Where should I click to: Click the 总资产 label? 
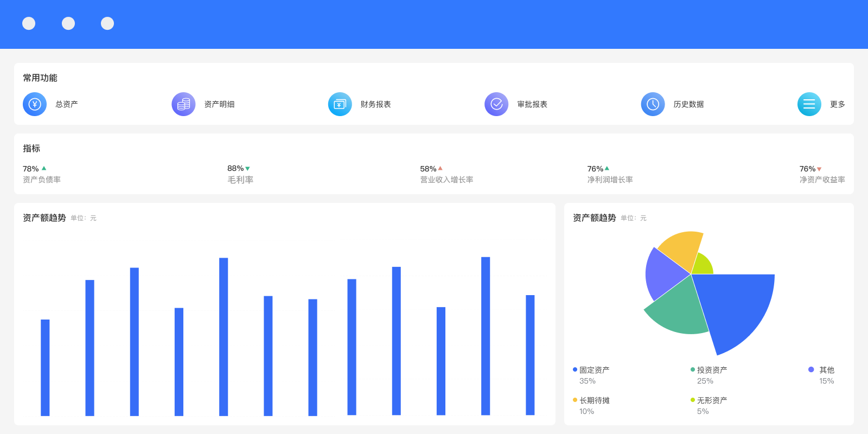(67, 104)
